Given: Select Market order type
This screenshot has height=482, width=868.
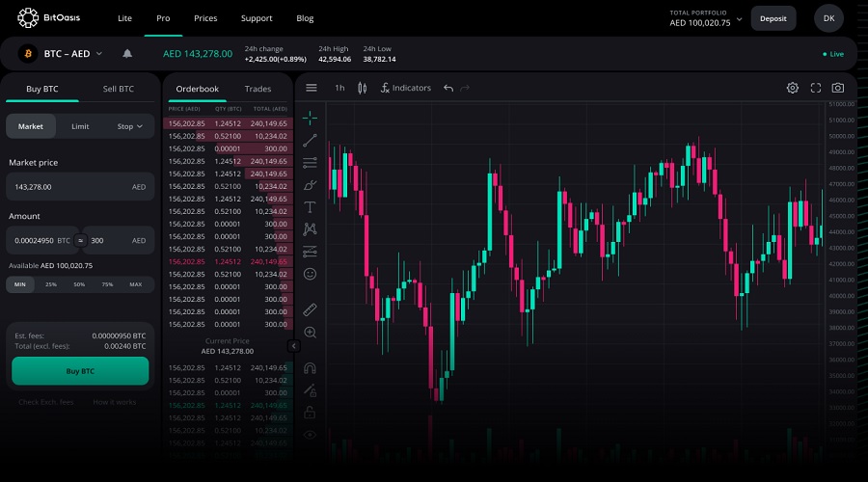Looking at the screenshot, I should [x=31, y=126].
